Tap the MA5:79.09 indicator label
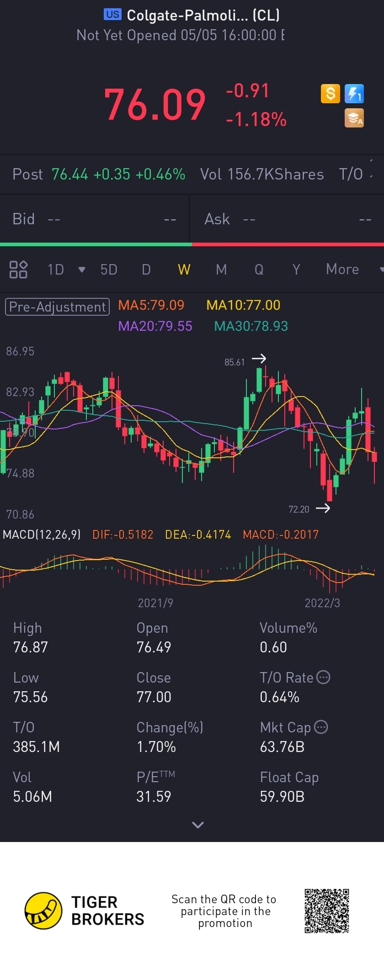The image size is (384, 980). coord(151,305)
